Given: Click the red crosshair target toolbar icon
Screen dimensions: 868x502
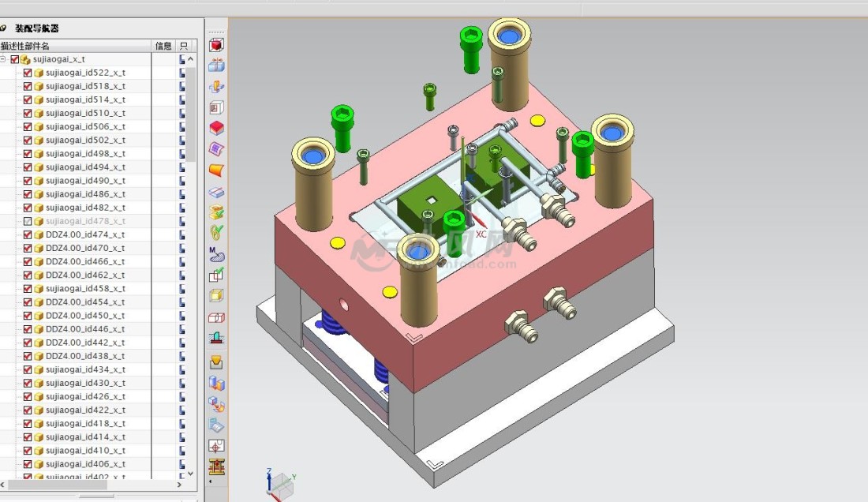Looking at the screenshot, I should [x=216, y=446].
